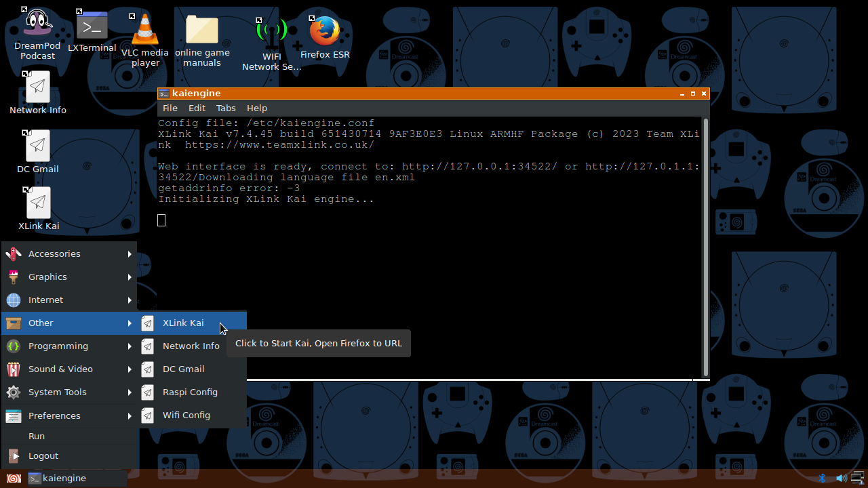
Task: Close the kaiengine terminal window
Action: coord(704,94)
